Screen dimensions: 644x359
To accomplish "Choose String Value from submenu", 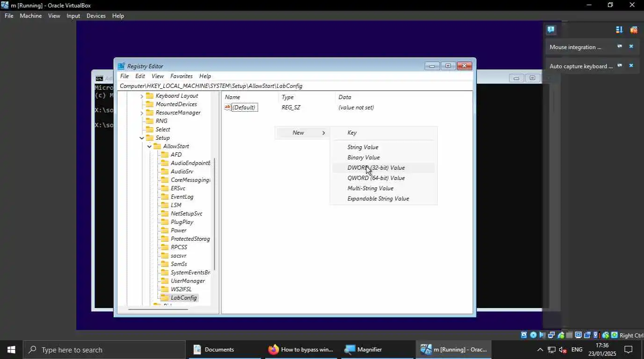I will click(383, 147).
